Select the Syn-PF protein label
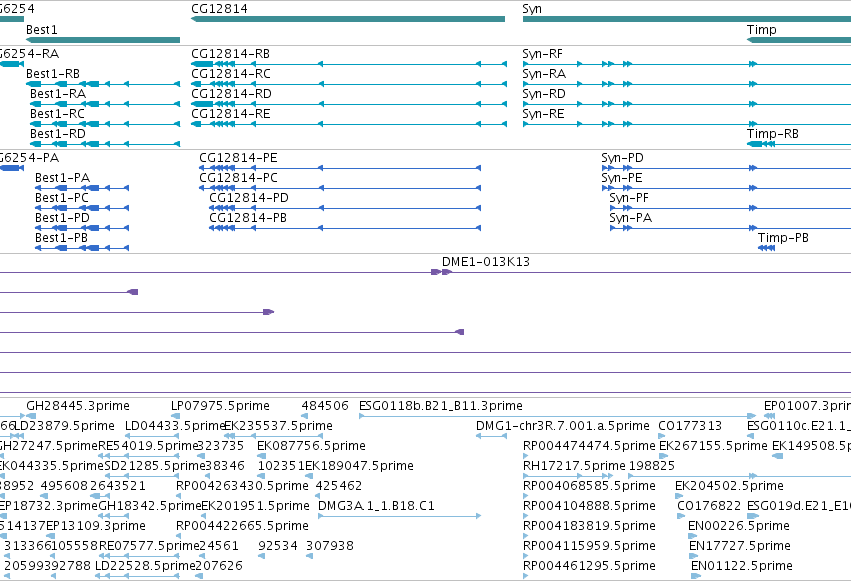Viewport: 851px width, 581px height. 629,198
